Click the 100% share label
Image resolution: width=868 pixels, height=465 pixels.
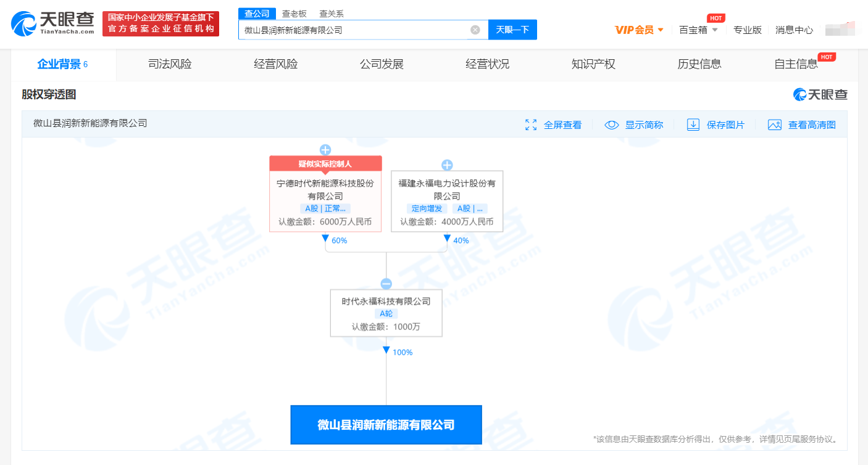[402, 353]
